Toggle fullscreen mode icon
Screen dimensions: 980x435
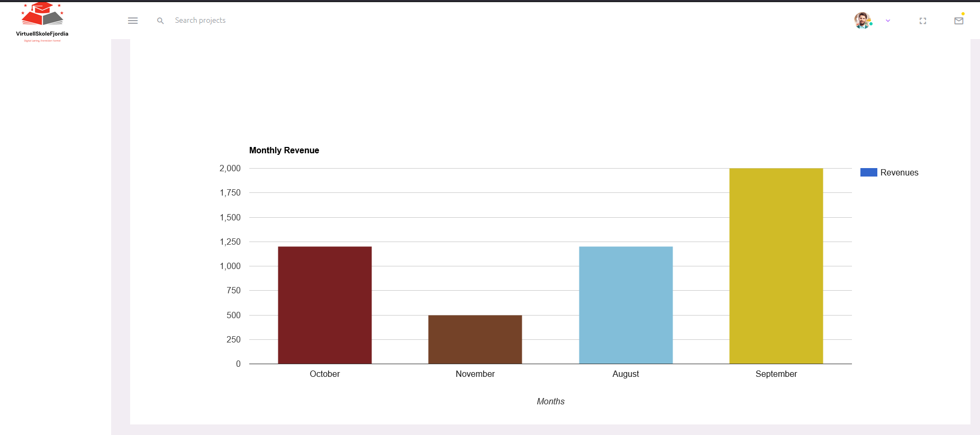pyautogui.click(x=923, y=21)
